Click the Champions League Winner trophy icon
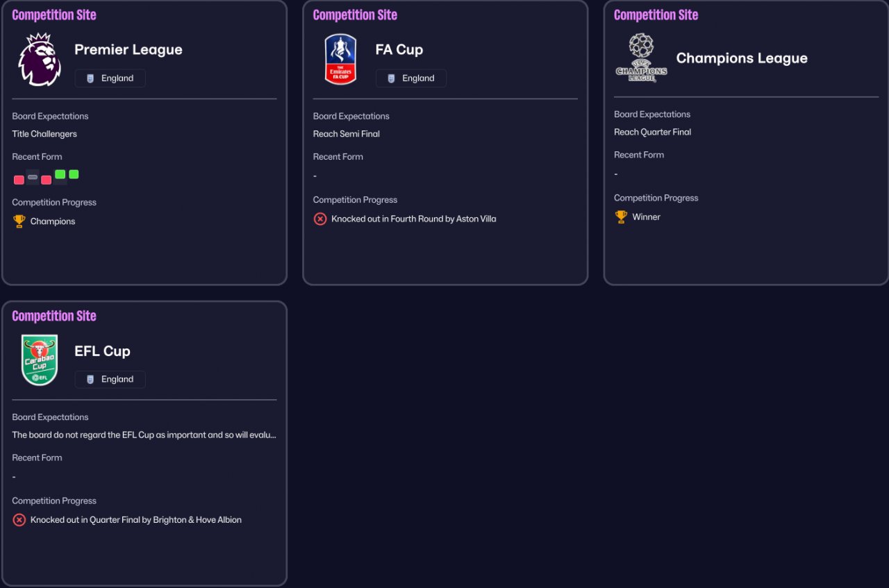This screenshot has height=588, width=889. pos(621,217)
